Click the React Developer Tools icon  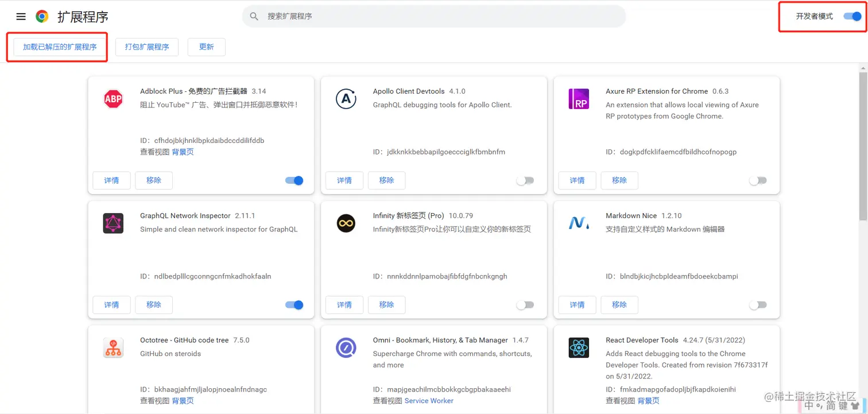[x=579, y=348]
